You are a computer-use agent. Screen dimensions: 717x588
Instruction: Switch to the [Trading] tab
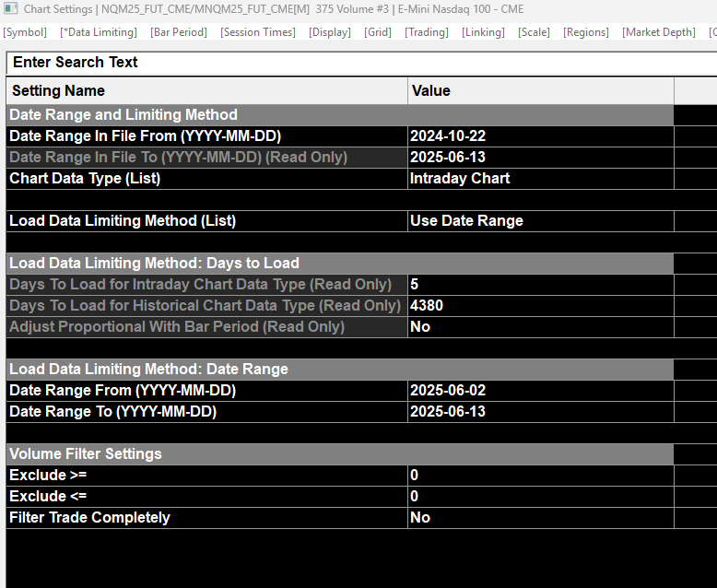click(x=427, y=32)
